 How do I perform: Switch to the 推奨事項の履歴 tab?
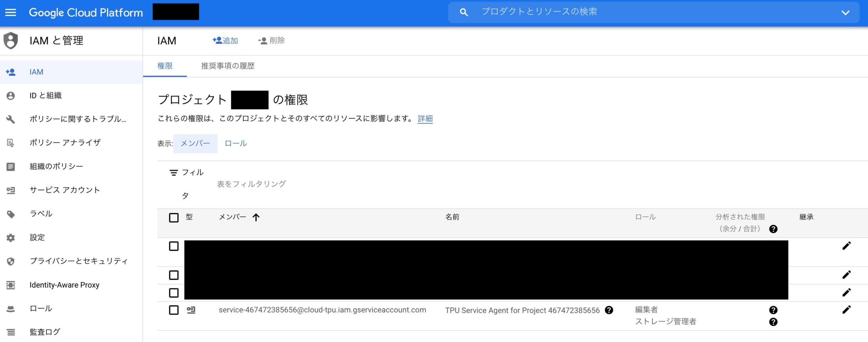pyautogui.click(x=228, y=66)
